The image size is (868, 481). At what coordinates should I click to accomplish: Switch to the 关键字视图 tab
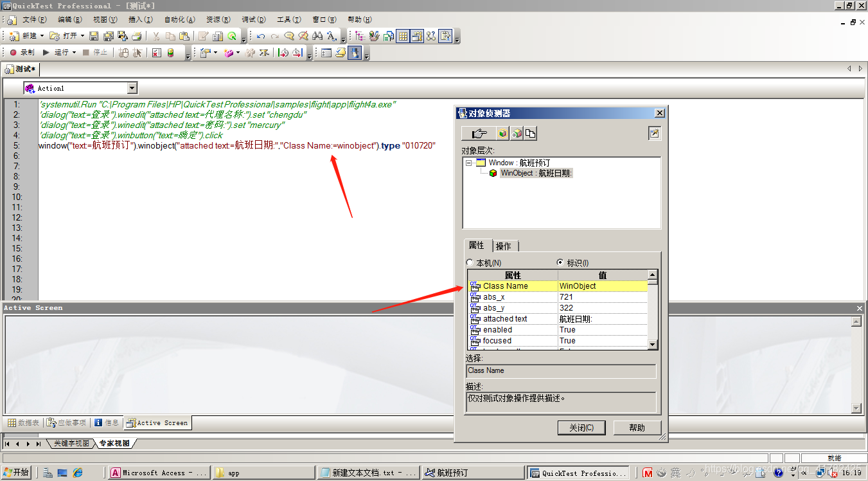(x=71, y=444)
